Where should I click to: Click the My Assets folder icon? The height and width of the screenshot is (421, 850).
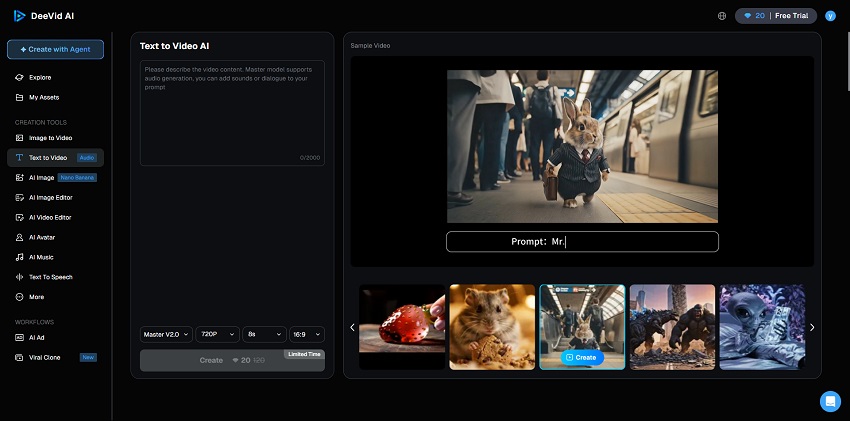(x=20, y=98)
